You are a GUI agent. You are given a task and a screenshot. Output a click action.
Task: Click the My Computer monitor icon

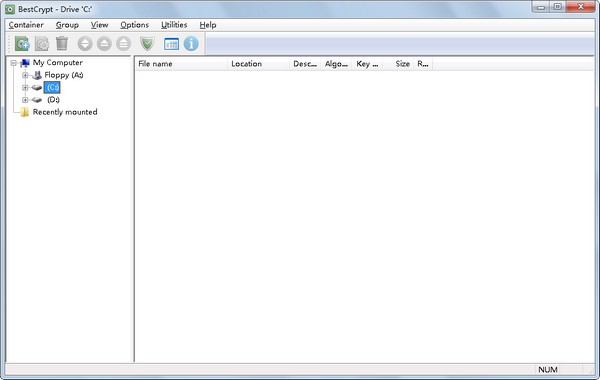pyautogui.click(x=25, y=63)
